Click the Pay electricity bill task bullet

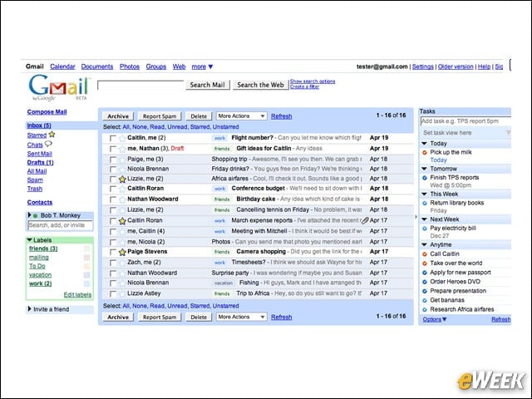pyautogui.click(x=425, y=229)
